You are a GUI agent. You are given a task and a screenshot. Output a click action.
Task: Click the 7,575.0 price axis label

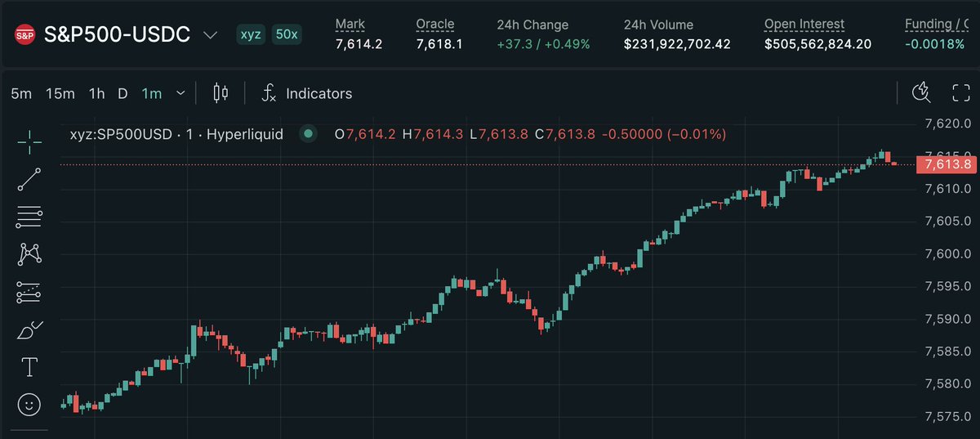point(948,417)
